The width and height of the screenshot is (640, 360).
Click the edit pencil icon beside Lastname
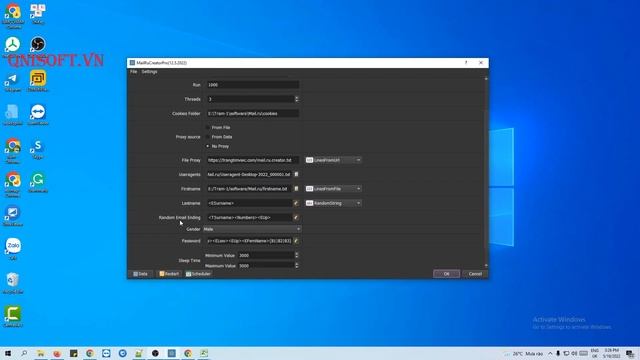click(296, 203)
